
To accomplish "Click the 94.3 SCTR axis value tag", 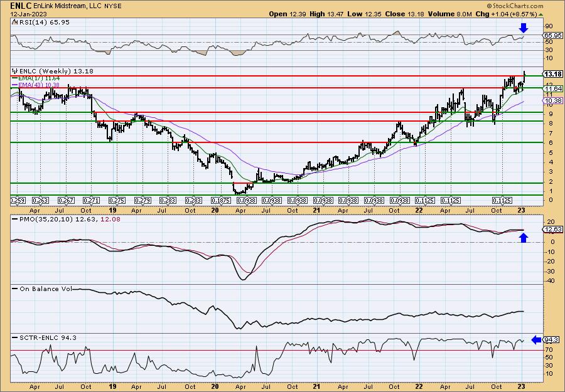I will 552,340.
